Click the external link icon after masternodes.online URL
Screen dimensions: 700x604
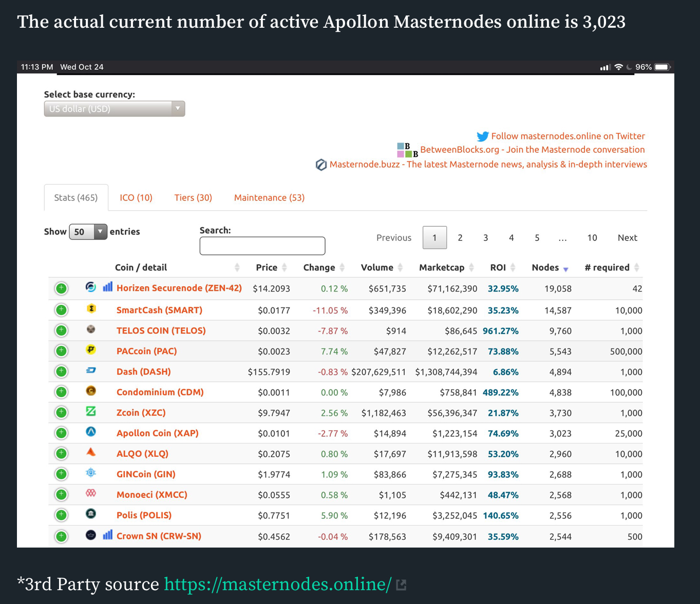(401, 584)
